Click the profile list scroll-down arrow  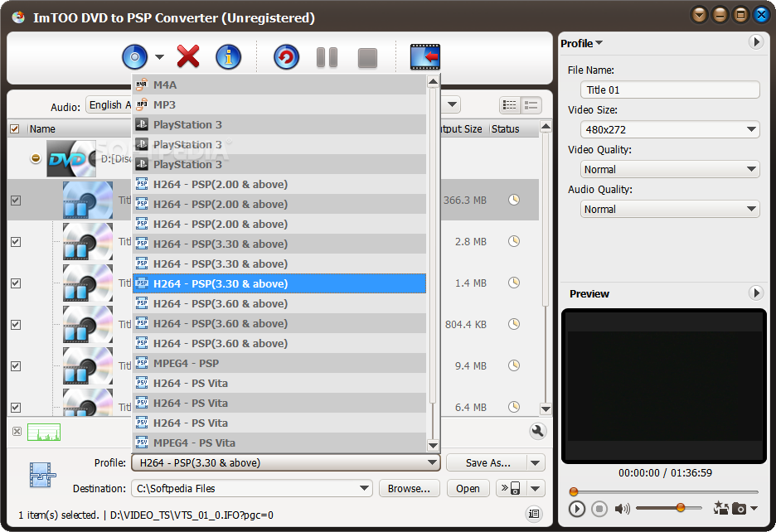[x=433, y=445]
